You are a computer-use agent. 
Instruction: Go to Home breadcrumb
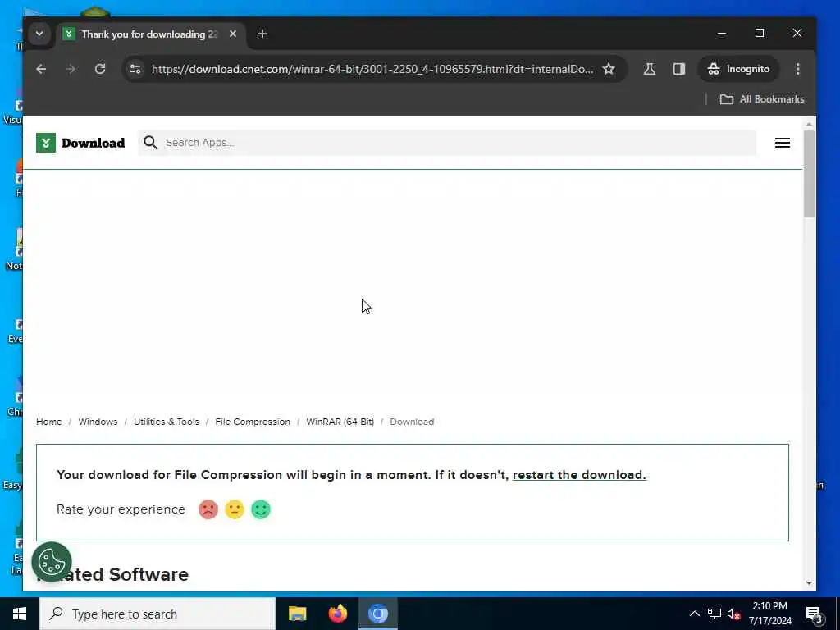(x=48, y=422)
